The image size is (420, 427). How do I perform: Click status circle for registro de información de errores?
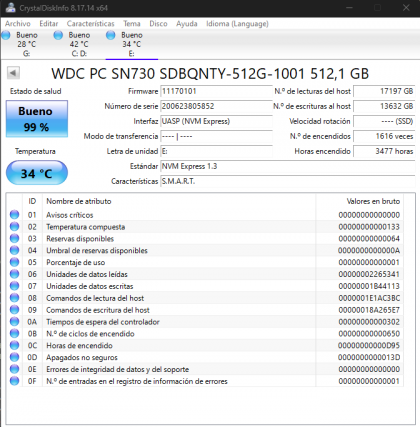pos(14,381)
